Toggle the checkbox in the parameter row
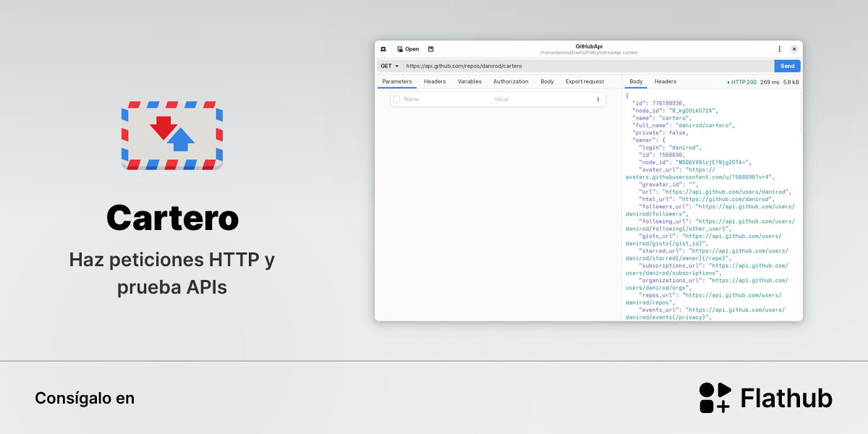The width and height of the screenshot is (868, 434). [x=396, y=99]
